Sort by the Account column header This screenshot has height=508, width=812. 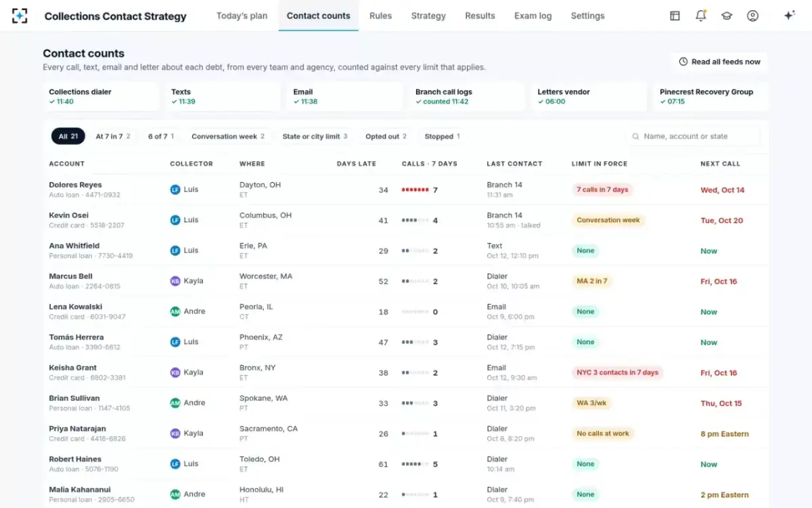click(67, 164)
